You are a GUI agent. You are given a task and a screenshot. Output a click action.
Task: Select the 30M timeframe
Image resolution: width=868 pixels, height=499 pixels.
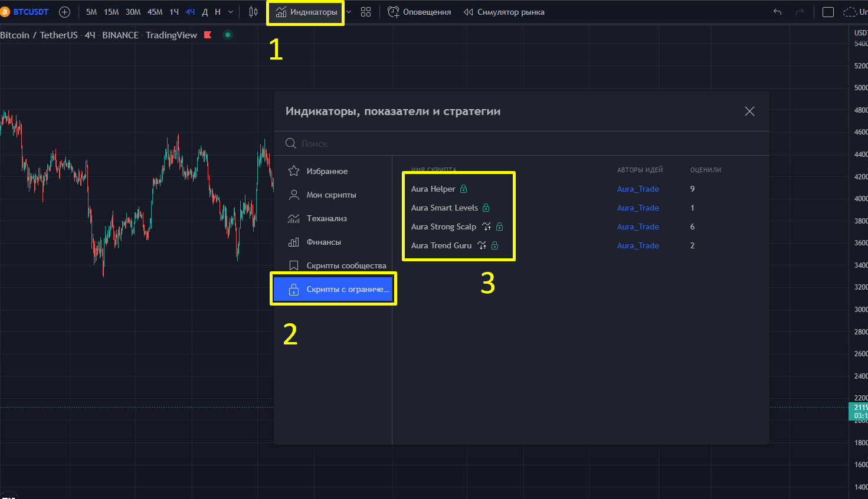[133, 12]
